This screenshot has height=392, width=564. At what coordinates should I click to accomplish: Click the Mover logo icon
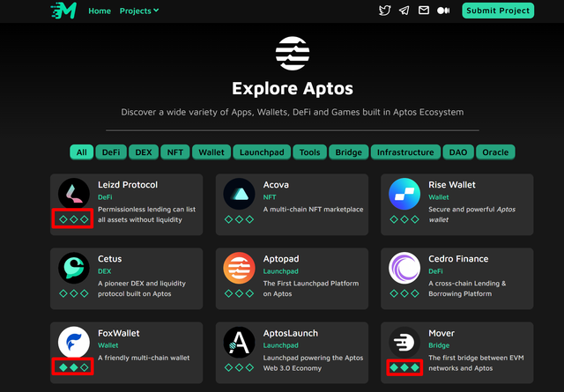point(404,343)
